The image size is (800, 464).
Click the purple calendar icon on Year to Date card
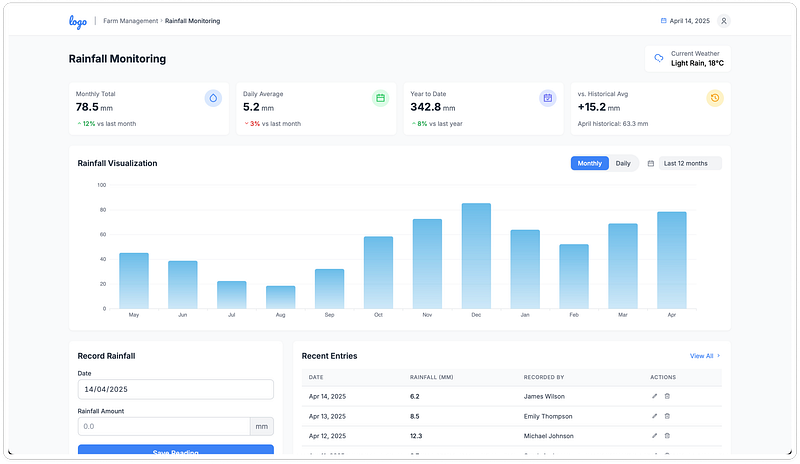[x=547, y=98]
